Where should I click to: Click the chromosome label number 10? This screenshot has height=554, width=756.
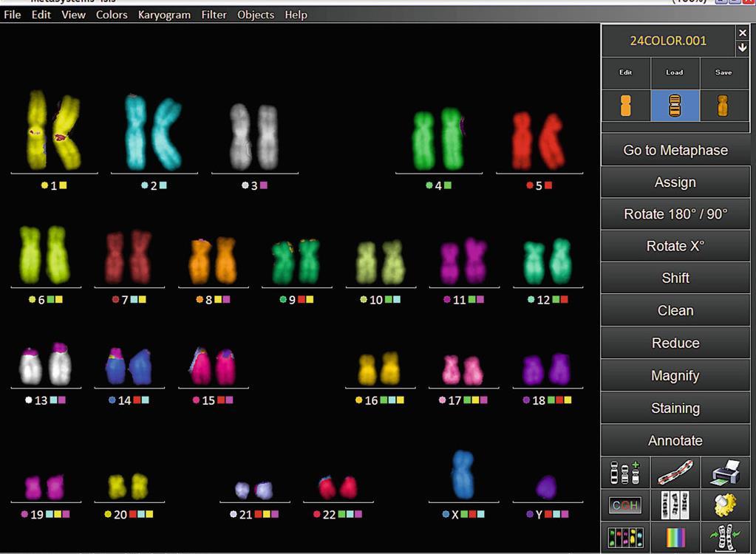(x=375, y=300)
